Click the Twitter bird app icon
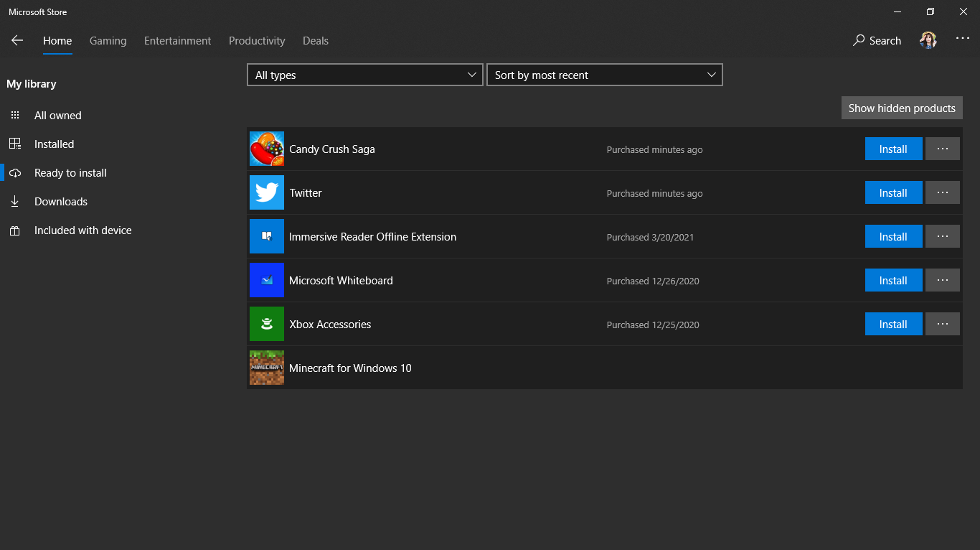This screenshot has width=980, height=550. tap(267, 193)
